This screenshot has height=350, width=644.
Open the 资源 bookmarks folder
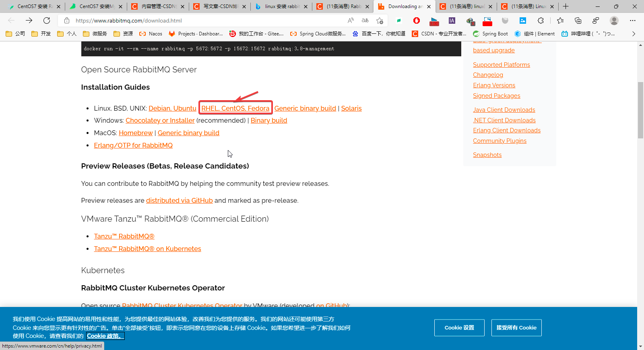pyautogui.click(x=123, y=34)
